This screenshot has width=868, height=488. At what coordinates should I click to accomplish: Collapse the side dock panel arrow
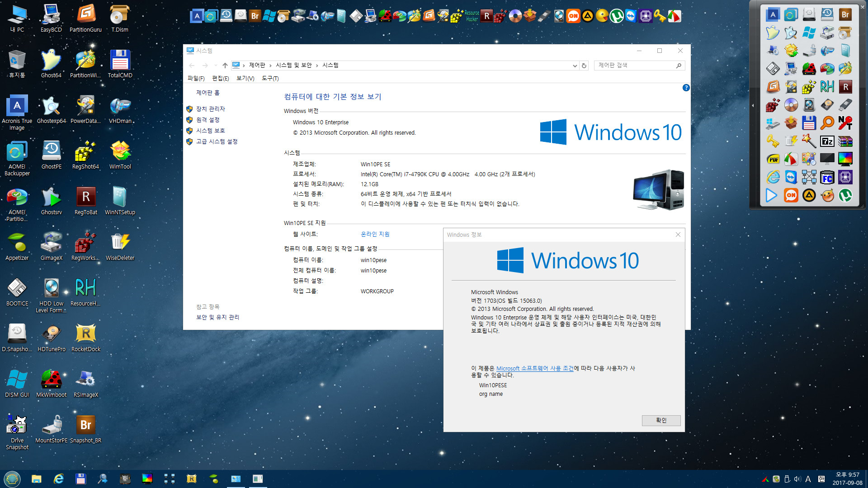pyautogui.click(x=753, y=106)
